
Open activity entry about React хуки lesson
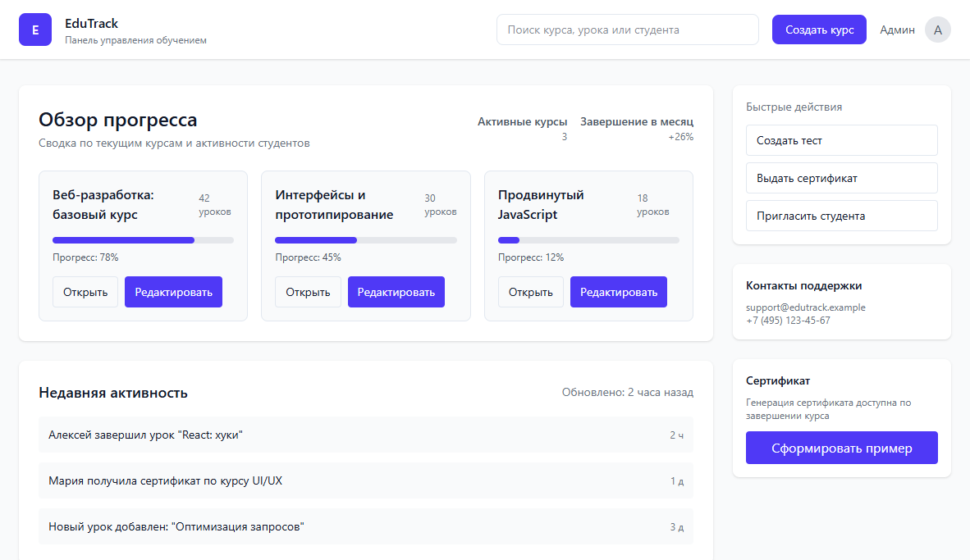pos(367,435)
